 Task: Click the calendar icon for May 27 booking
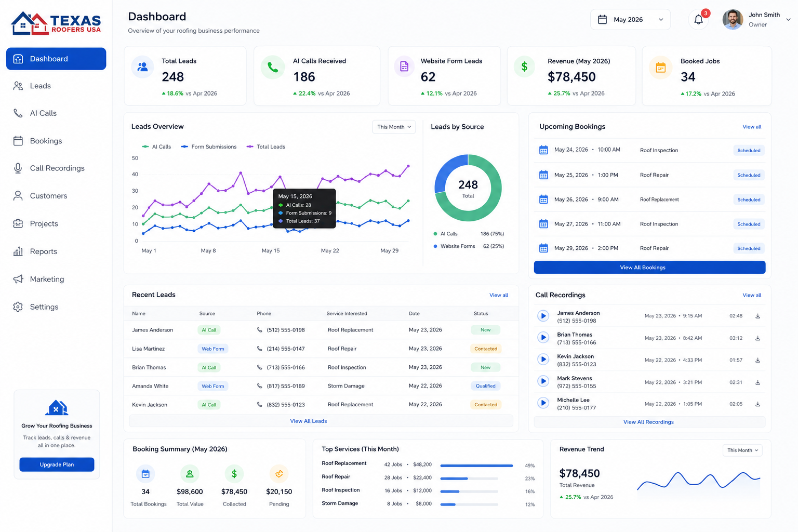coord(543,224)
